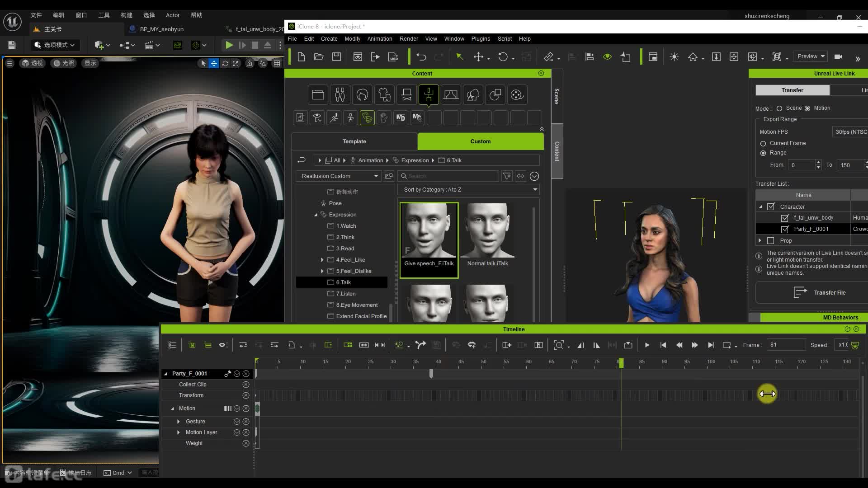868x488 pixels.
Task: Click the Undo arrow in iClone toolbar
Action: click(421, 57)
